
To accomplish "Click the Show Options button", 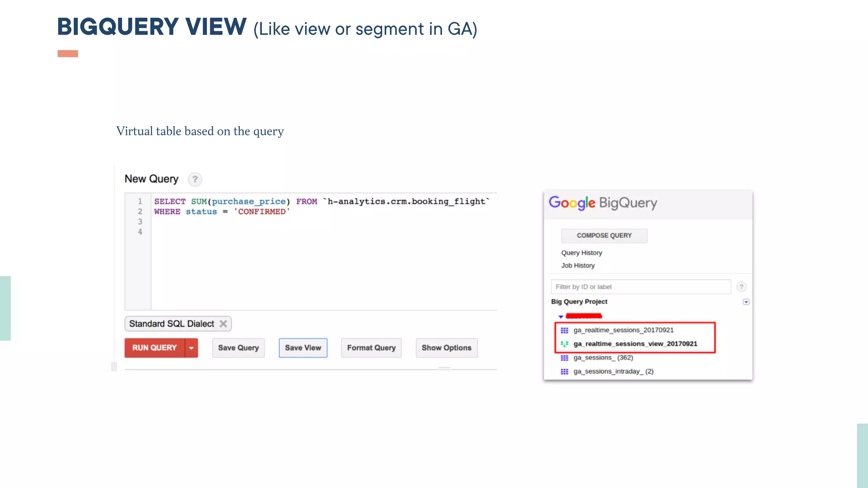I will tap(447, 348).
